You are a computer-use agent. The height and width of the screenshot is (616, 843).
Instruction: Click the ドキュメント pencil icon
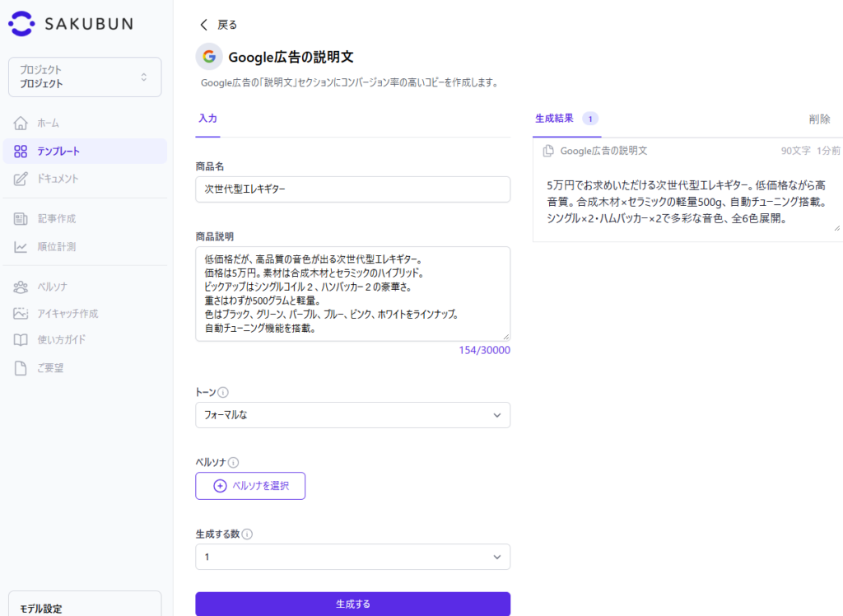(x=21, y=179)
